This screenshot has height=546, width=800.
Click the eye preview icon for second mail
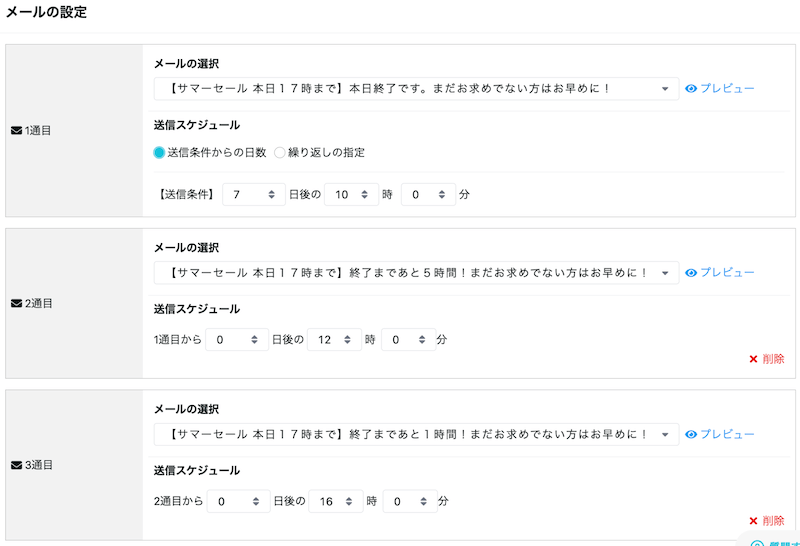(691, 272)
